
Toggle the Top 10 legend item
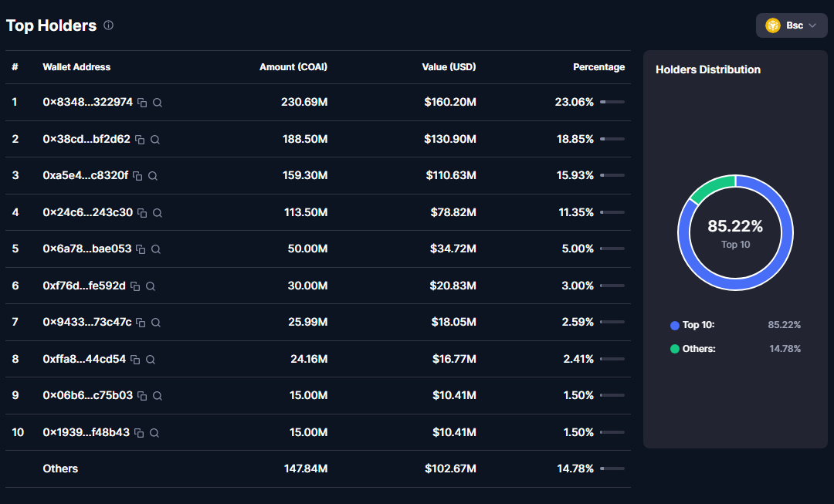tap(698, 325)
